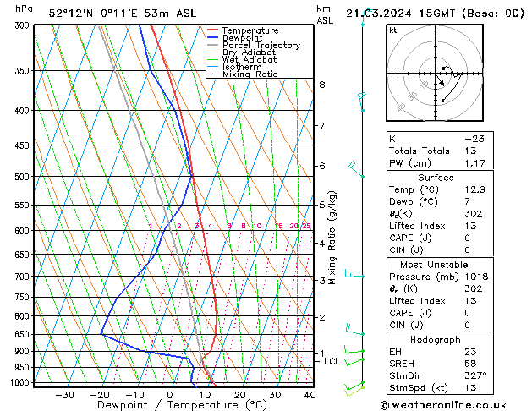Click the storm motion arrow in hodograph

pos(440,80)
